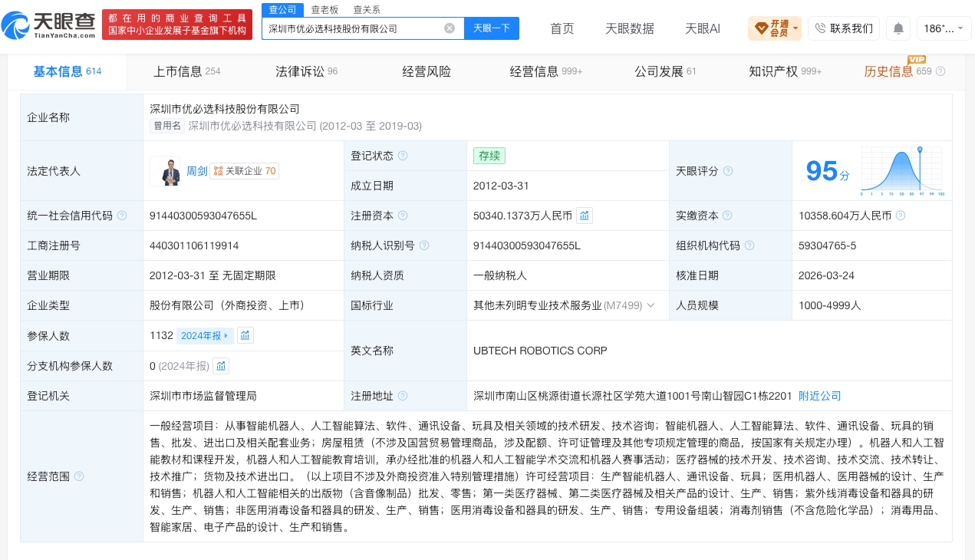Open legal representative 周剑 photo
This screenshot has width=975, height=560.
166,171
